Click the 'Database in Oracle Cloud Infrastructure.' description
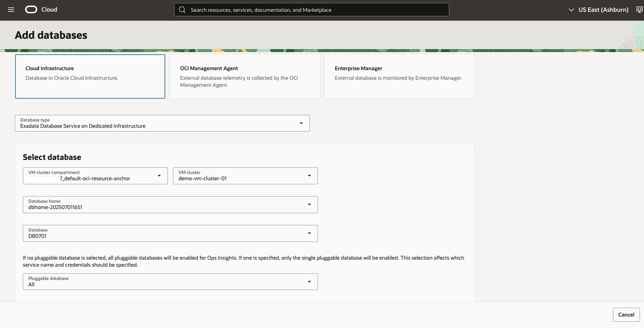644x328 pixels. point(72,78)
